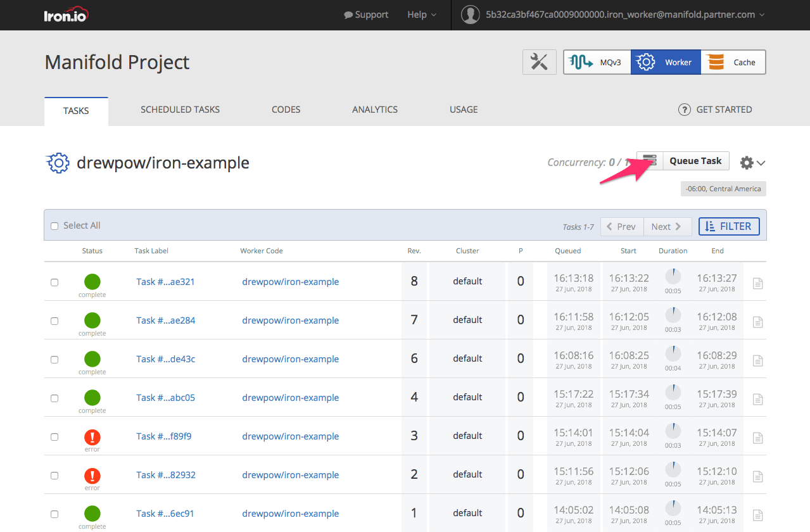
Task: Expand the user account email dropdown
Action: pos(624,15)
